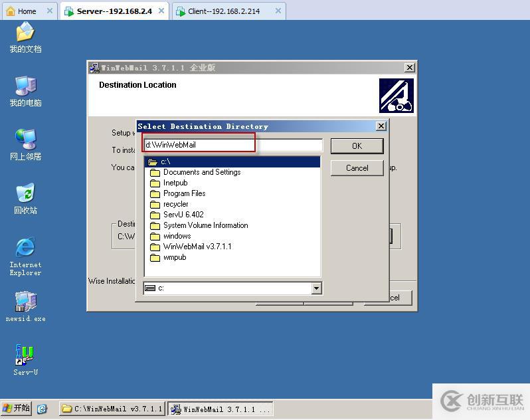Select the recycler folder name
The width and height of the screenshot is (530, 420).
pos(176,204)
